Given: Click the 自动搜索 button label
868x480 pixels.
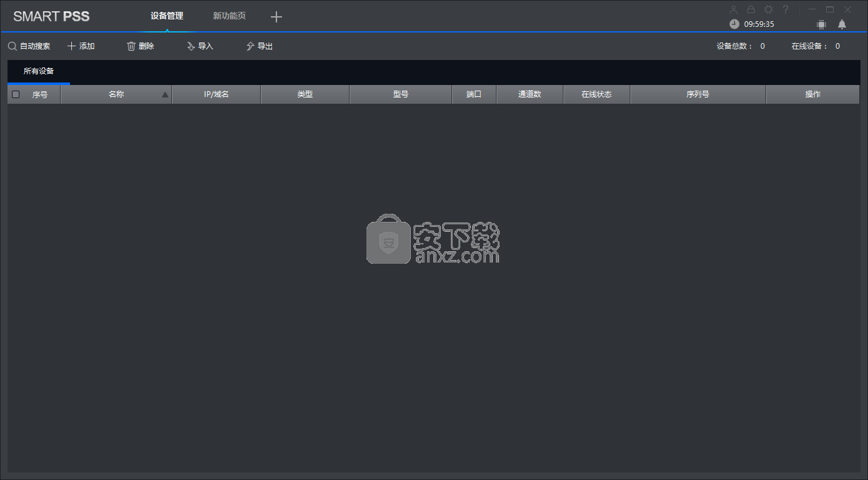Looking at the screenshot, I should click(x=35, y=46).
